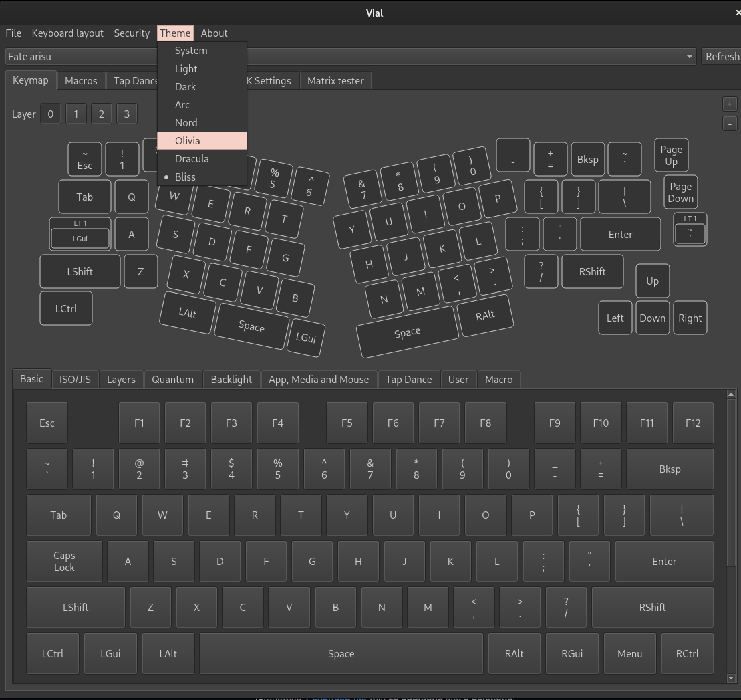This screenshot has height=700, width=741.
Task: Pick the Caps Lock key from the Basic picker
Action: (x=63, y=561)
